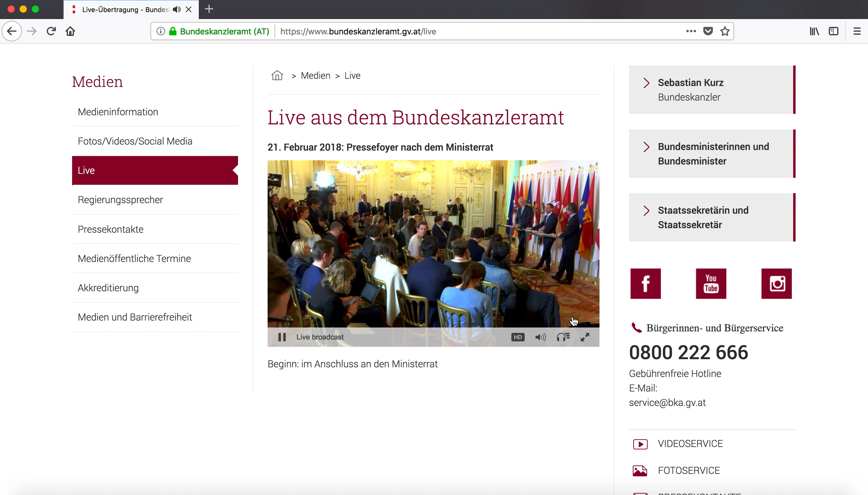The image size is (868, 495).
Task: Open the Instagram profile
Action: point(777,283)
